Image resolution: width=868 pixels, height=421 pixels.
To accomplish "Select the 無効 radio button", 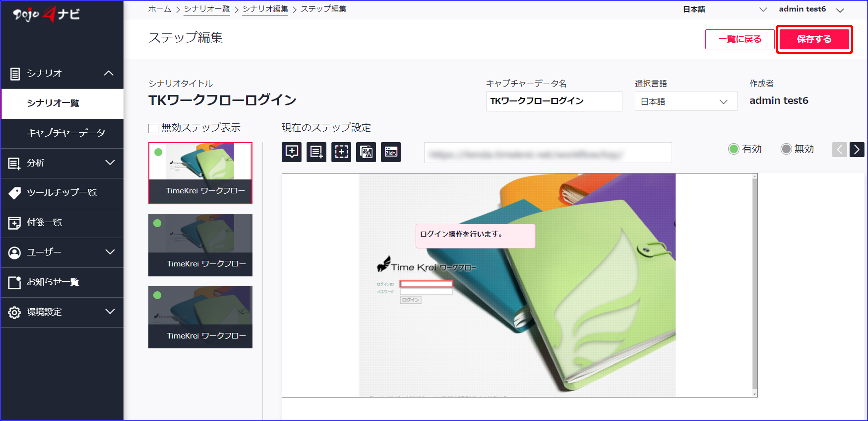I will [x=786, y=149].
